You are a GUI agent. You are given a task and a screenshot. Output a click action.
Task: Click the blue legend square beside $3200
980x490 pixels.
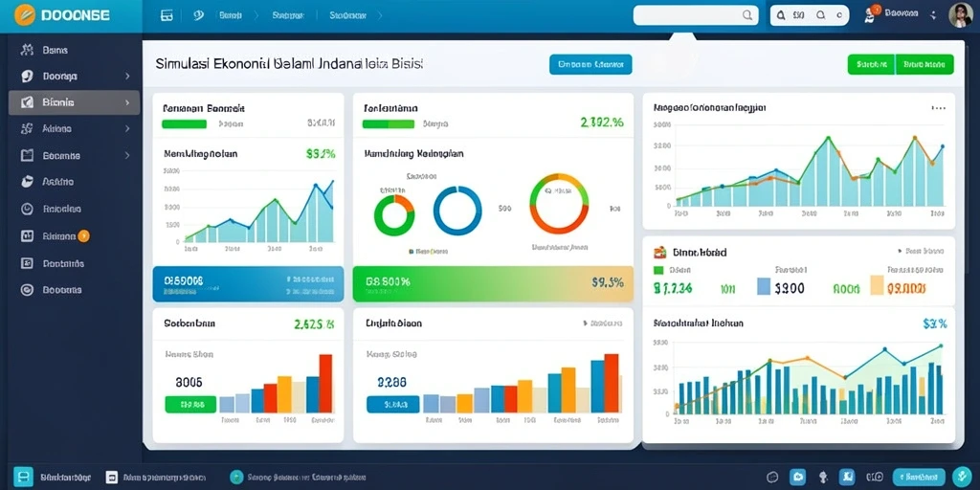tap(763, 287)
